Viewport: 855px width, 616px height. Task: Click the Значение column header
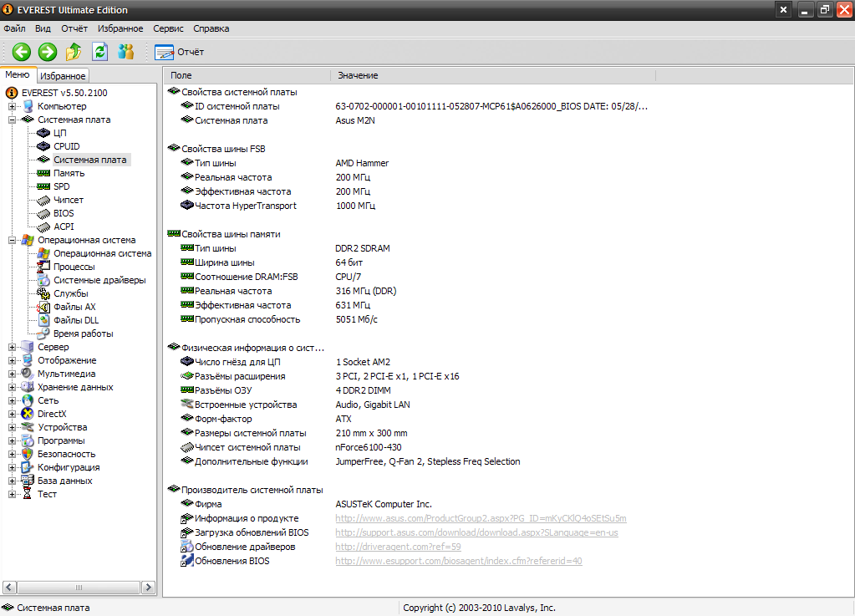coord(358,75)
